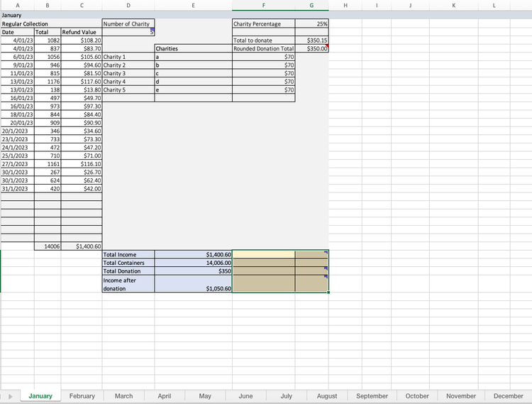Go to the October sheet tab
532x404 pixels.
pyautogui.click(x=417, y=396)
